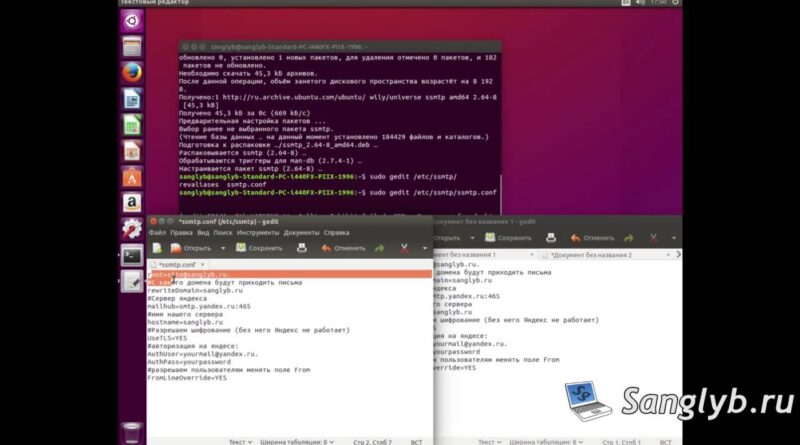The width and height of the screenshot is (800, 445).
Task: Click Сохранить in ssmtp.conf gedit toolbar
Action: tap(259, 248)
